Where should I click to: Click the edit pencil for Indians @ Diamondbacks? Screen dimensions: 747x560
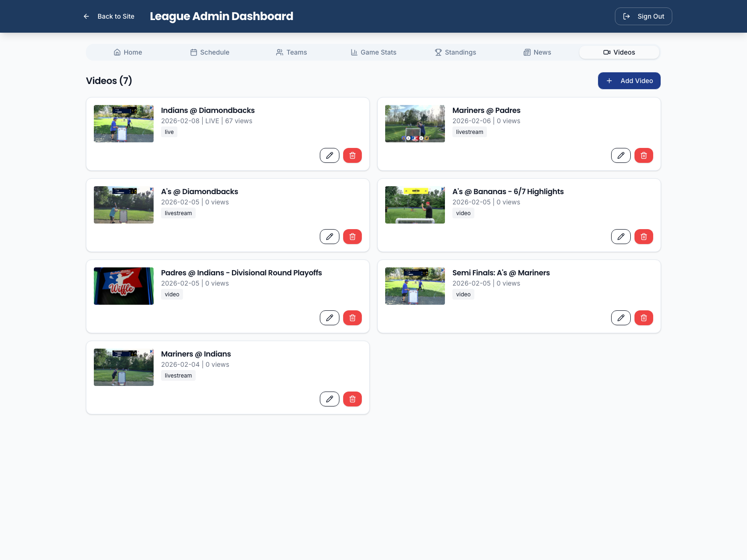(x=330, y=155)
